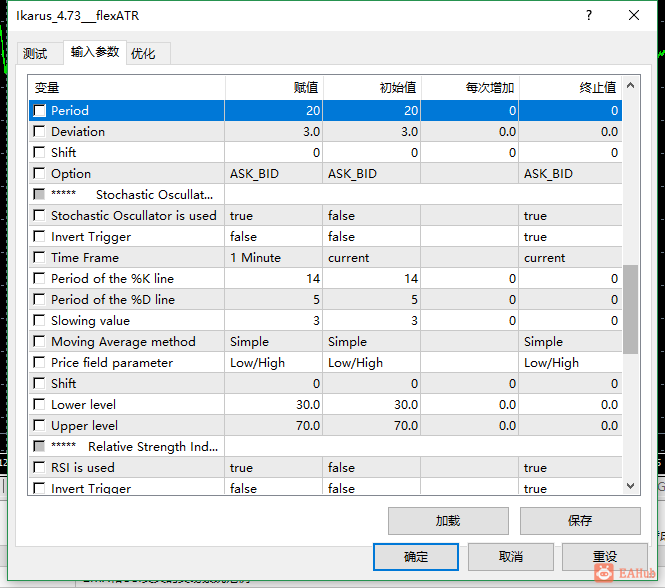
Task: Cancel with the 取消 button
Action: [x=511, y=557]
